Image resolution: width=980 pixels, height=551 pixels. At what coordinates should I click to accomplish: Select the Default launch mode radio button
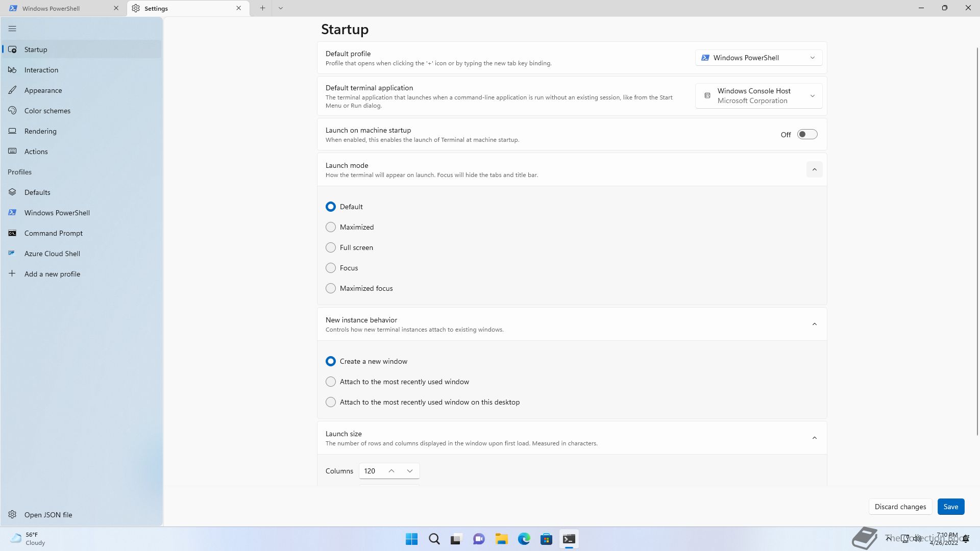[331, 207]
